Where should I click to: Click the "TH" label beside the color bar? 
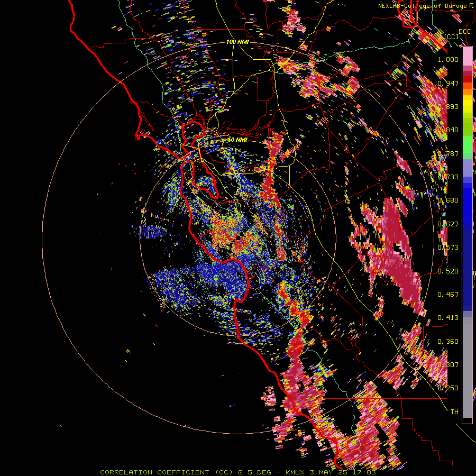click(x=454, y=411)
